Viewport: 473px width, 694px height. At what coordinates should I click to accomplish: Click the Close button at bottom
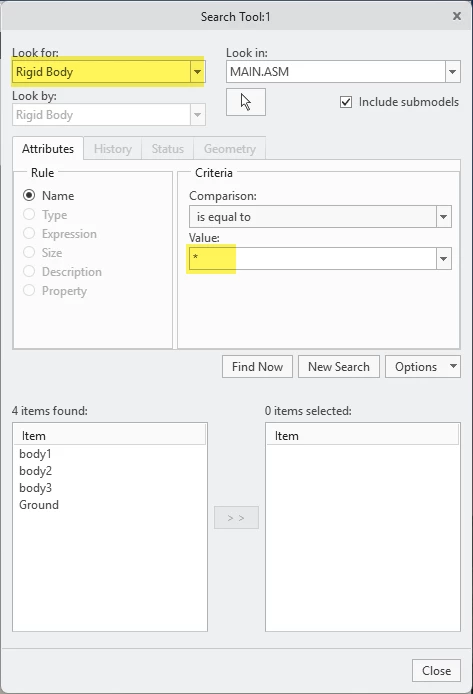coord(436,671)
